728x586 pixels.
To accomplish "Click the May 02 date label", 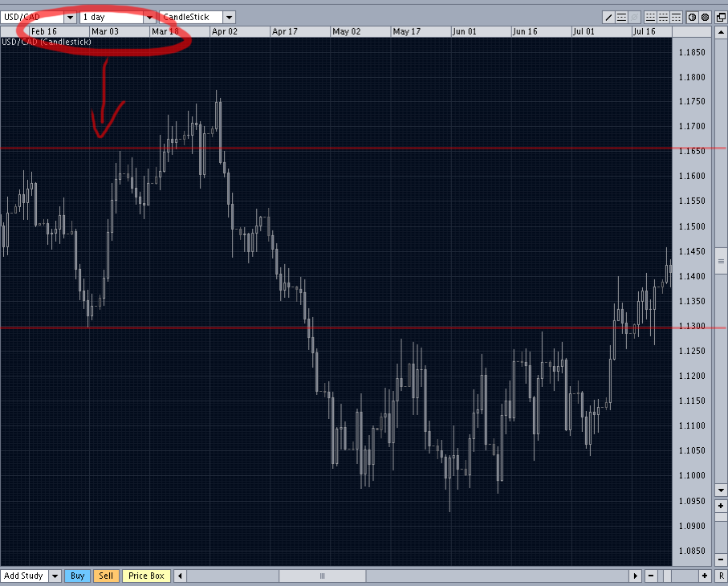I will point(347,31).
